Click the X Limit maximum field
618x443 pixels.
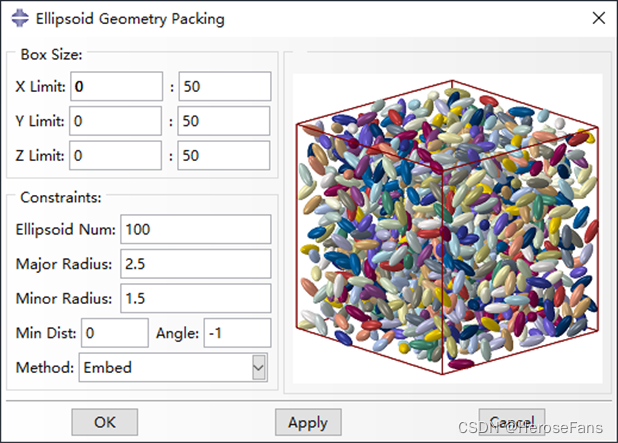(224, 87)
